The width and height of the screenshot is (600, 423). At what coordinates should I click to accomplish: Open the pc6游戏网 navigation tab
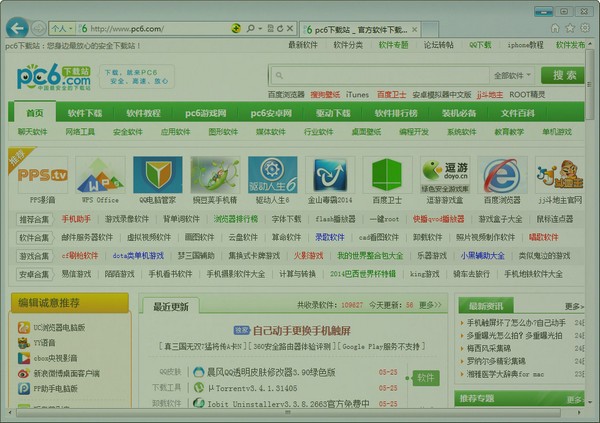click(205, 113)
